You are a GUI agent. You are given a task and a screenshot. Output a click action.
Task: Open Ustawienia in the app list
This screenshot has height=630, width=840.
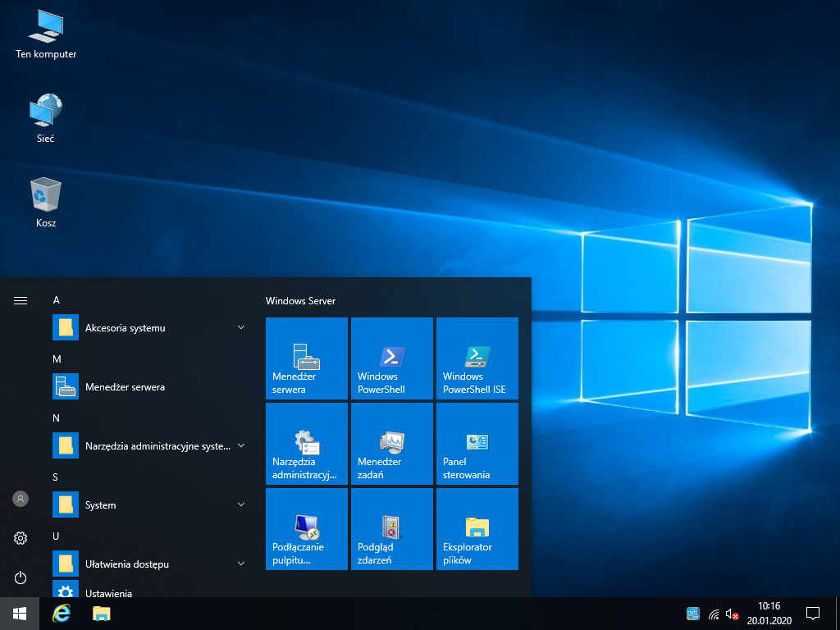point(151,589)
